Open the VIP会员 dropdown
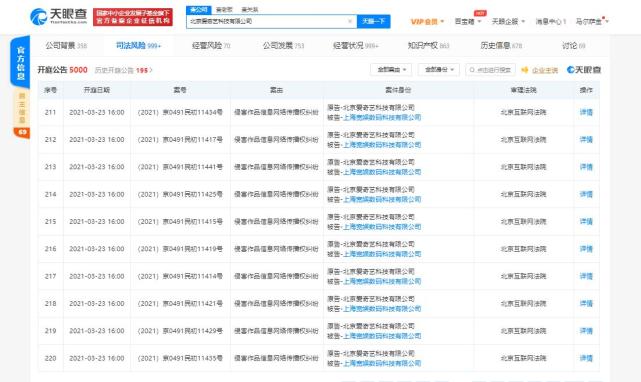This screenshot has height=382, width=641. tap(427, 22)
